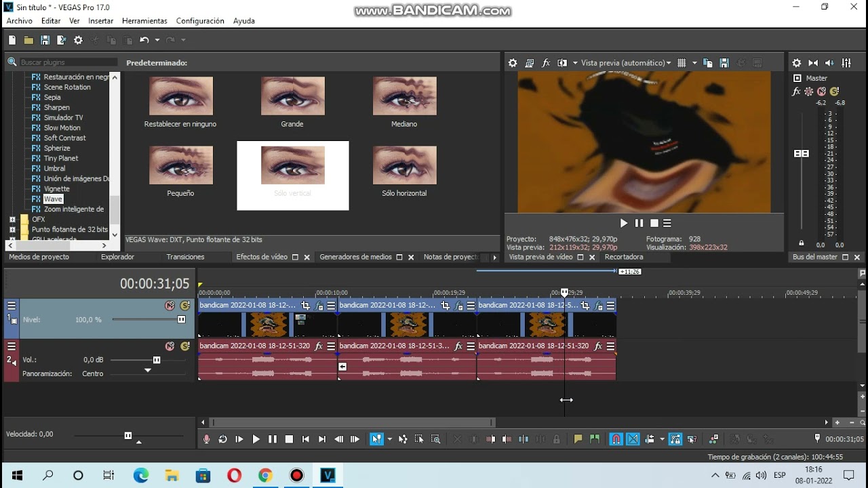Viewport: 868px width, 488px height.
Task: Toggle snapping magnet on the timeline toolbar
Action: 616,439
